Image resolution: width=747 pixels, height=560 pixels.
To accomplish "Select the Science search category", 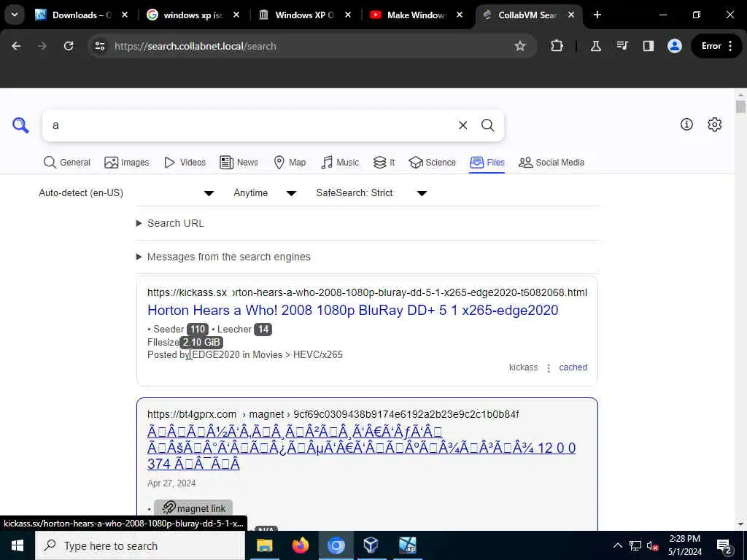I will pos(432,163).
